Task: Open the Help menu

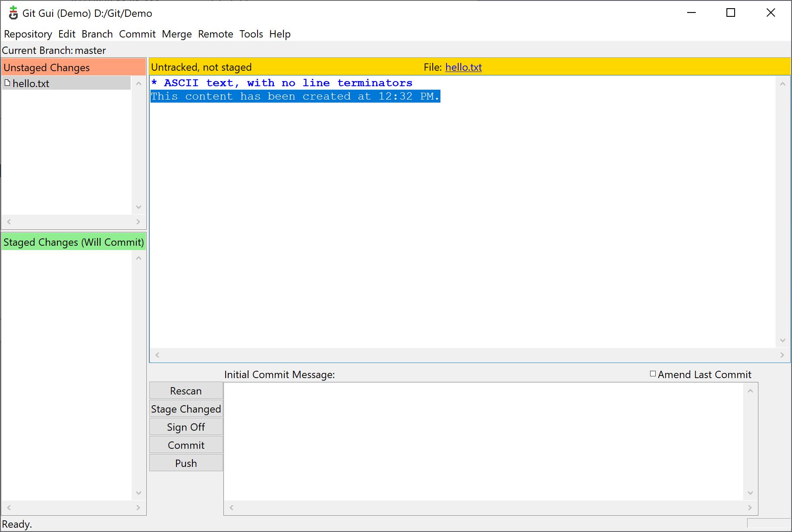Action: pos(280,34)
